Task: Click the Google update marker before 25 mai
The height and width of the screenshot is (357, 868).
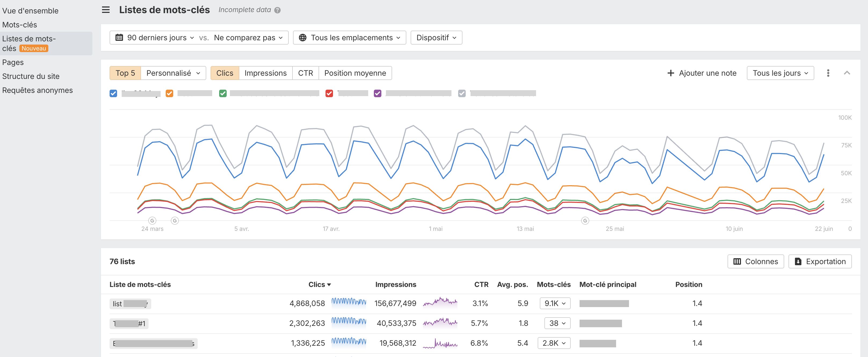Action: [585, 221]
